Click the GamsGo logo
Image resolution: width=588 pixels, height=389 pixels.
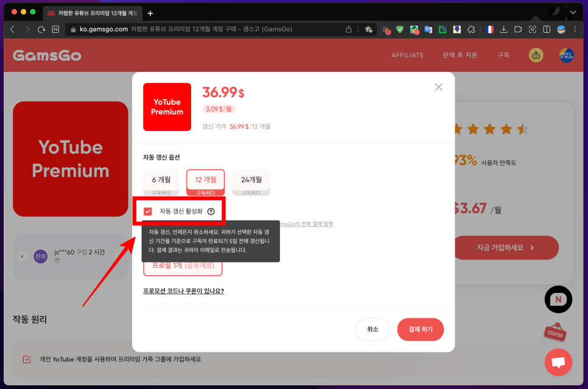47,55
